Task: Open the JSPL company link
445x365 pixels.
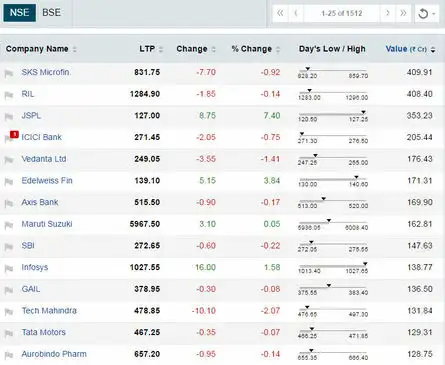Action: click(x=31, y=116)
